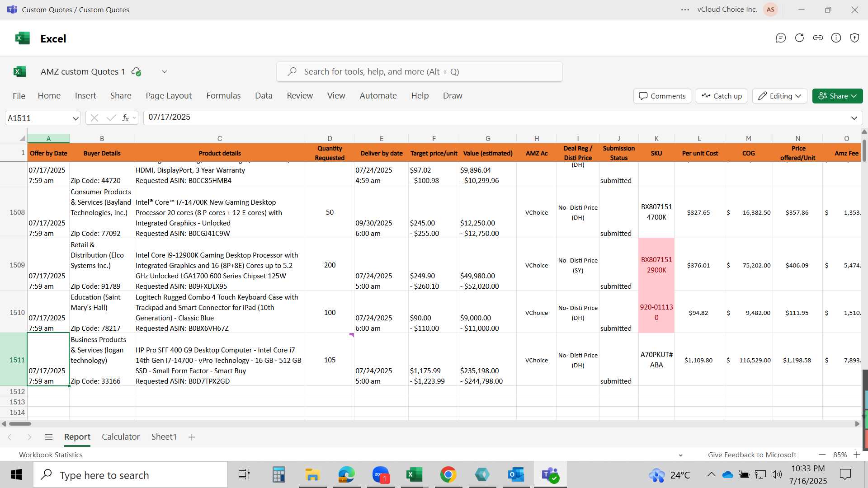Open the Share dropdown button
Image resolution: width=868 pixels, height=488 pixels.
coord(837,96)
